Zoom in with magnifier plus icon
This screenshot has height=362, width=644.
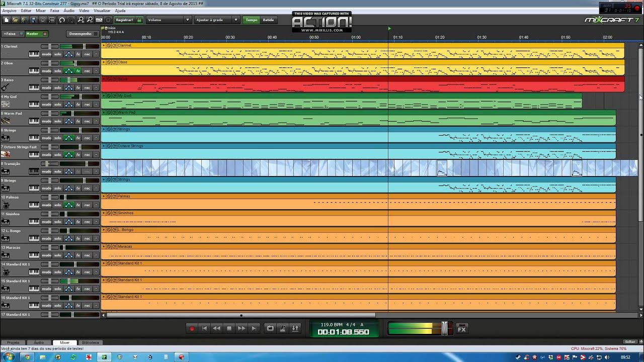pos(81,20)
